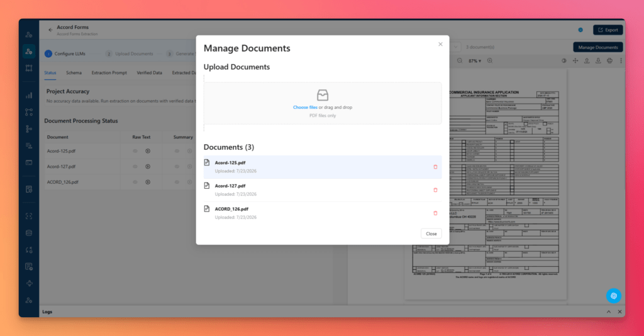The width and height of the screenshot is (644, 336).
Task: Run Raw Text extraction for ACORD_126.pdf
Action: pyautogui.click(x=148, y=182)
